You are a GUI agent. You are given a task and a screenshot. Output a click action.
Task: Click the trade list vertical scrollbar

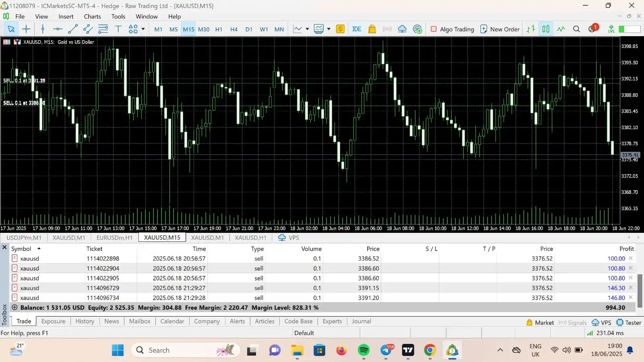coord(640,290)
